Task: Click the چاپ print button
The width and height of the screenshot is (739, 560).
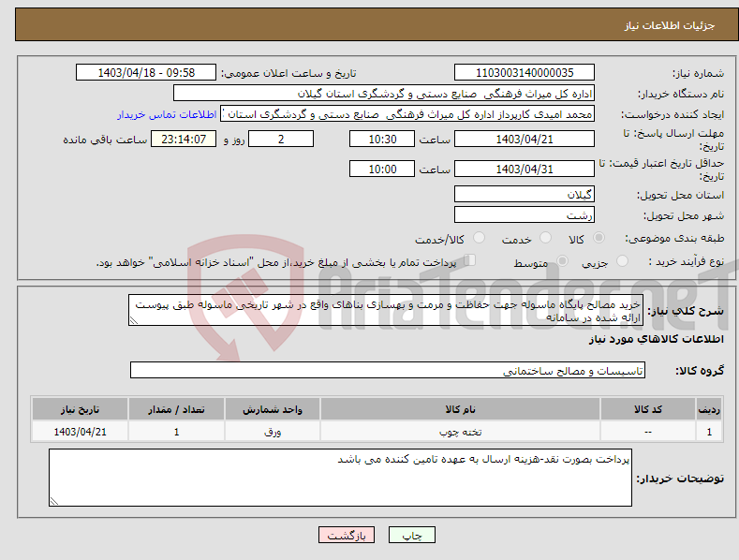Action: click(x=412, y=535)
